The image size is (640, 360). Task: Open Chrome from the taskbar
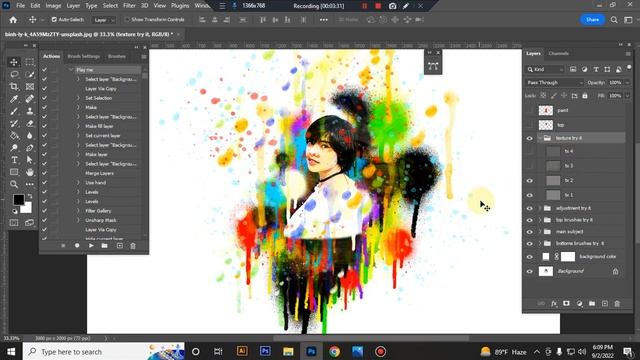coord(334,351)
